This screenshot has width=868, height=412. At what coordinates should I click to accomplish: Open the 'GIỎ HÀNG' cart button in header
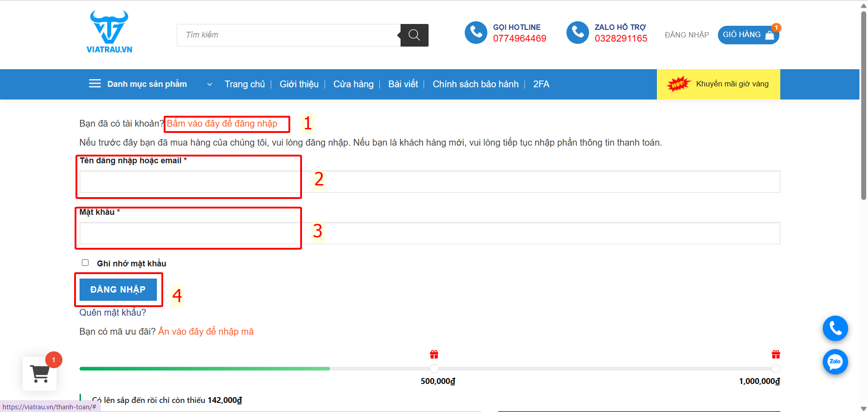[x=748, y=35]
